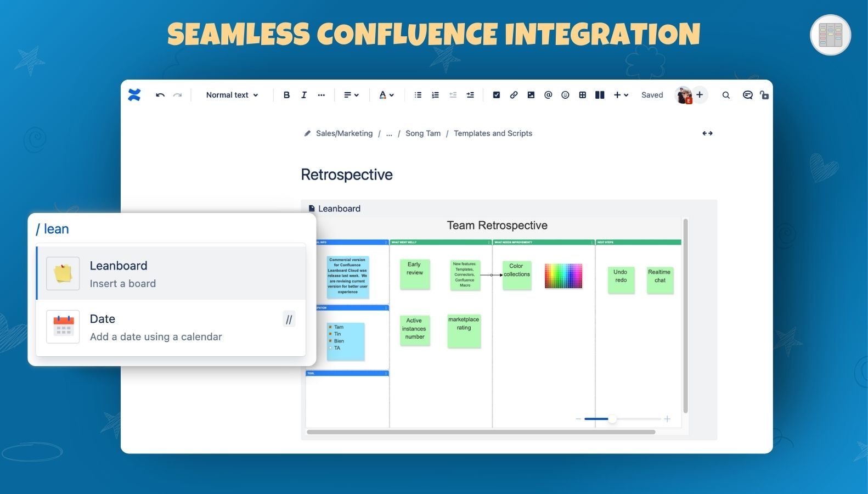Expand the collapsed breadcrumb ellipsis
Screen dimensions: 868x494
[x=389, y=133]
